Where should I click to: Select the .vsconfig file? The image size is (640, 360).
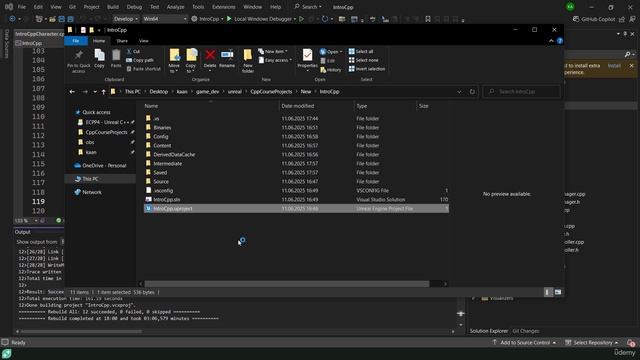coord(163,191)
